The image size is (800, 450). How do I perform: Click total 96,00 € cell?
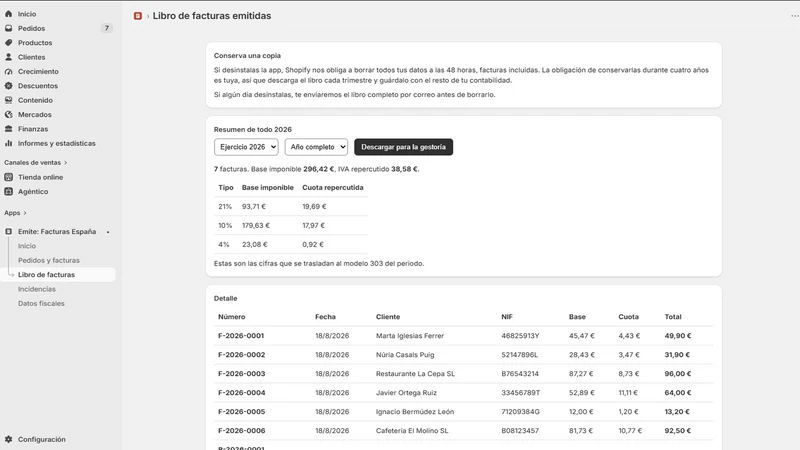pos(678,373)
